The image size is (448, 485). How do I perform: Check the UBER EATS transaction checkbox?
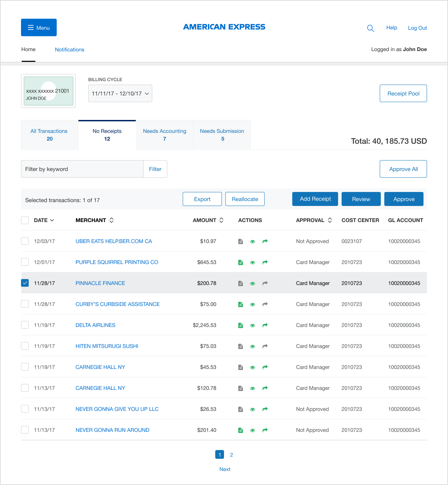[x=25, y=241]
